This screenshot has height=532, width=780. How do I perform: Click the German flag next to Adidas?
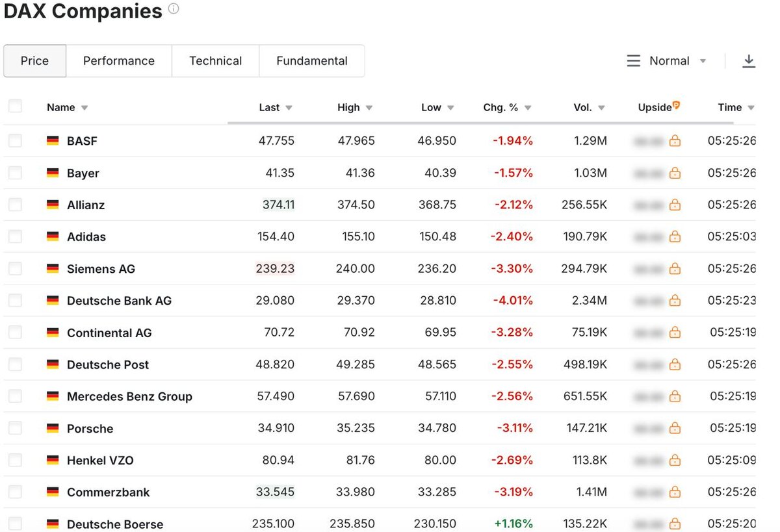(53, 237)
